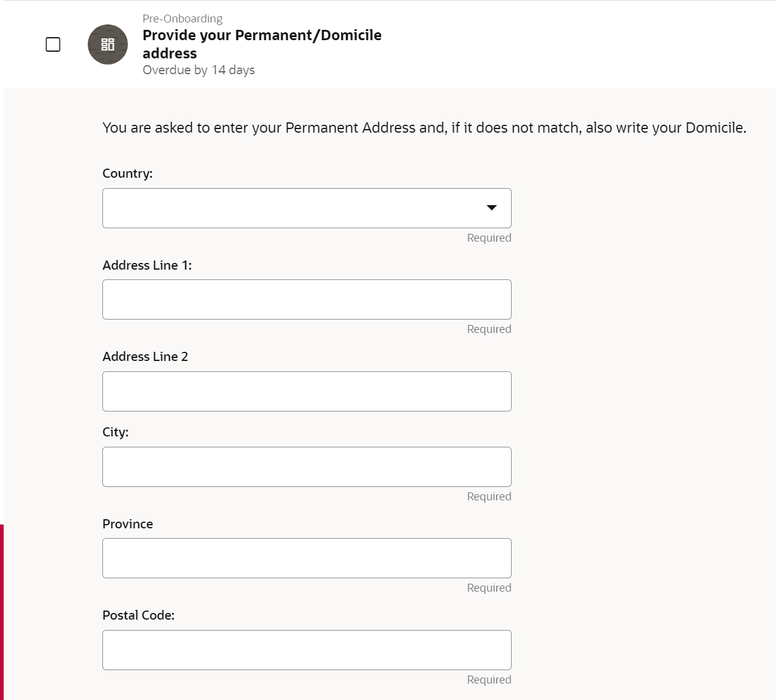Click the Required hint under Country
The image size is (776, 700).
click(x=489, y=237)
